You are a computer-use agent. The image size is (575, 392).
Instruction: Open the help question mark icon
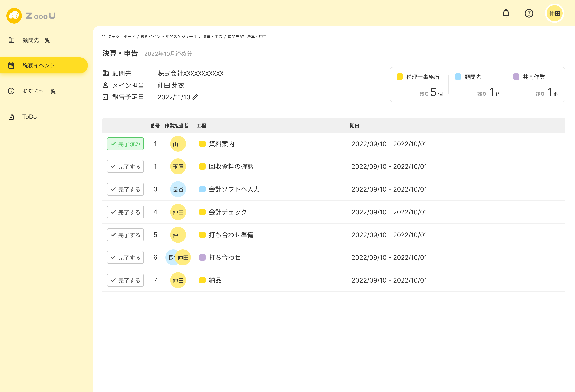[529, 13]
